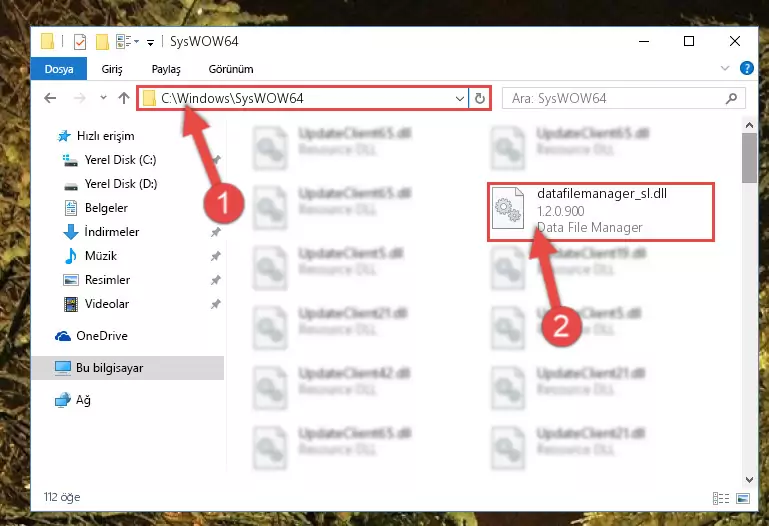The width and height of the screenshot is (769, 526).
Task: Click the Müzik pin icon
Action: (x=215, y=256)
